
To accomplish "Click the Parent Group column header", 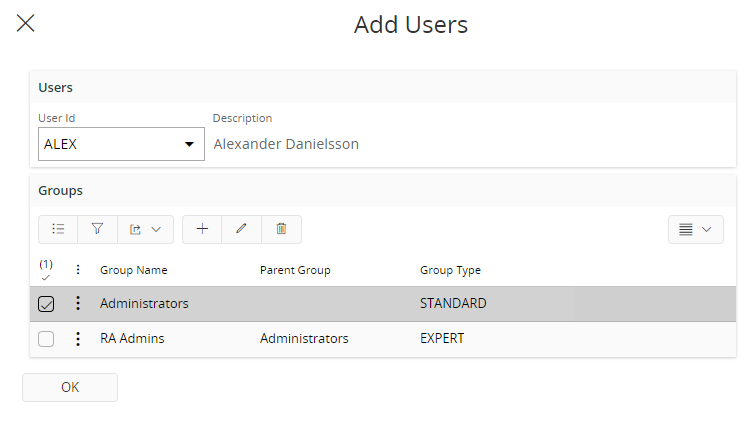I will tap(295, 270).
